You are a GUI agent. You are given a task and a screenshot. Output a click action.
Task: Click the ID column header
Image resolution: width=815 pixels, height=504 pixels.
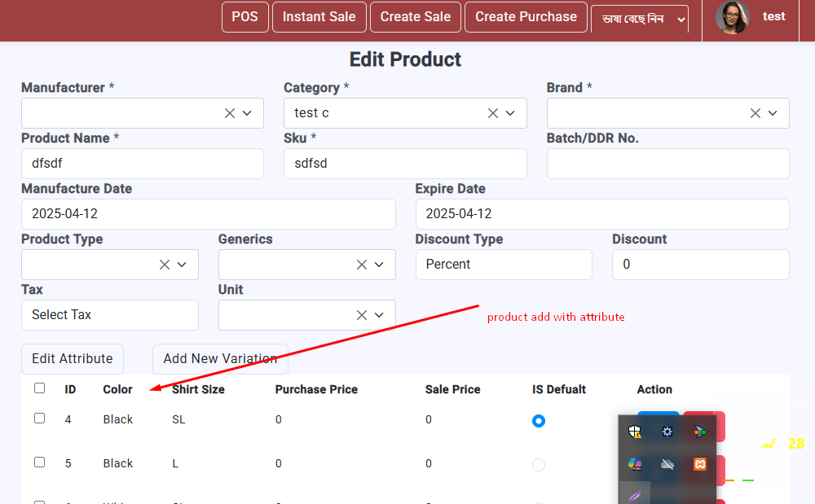coord(70,389)
